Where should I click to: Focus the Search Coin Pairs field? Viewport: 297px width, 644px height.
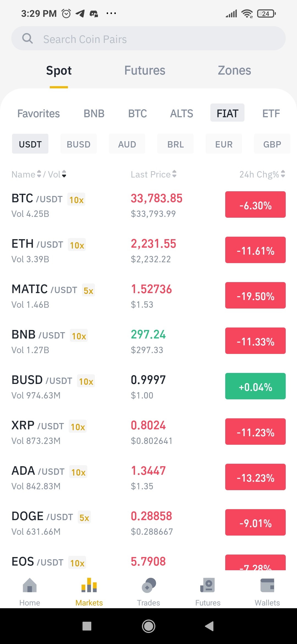click(x=148, y=38)
